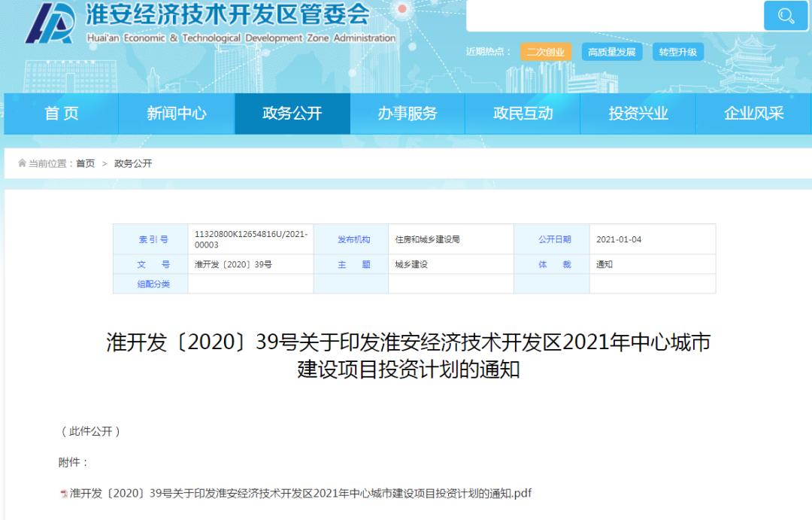Open the 政民互动 menu item
812x520 pixels.
point(523,113)
